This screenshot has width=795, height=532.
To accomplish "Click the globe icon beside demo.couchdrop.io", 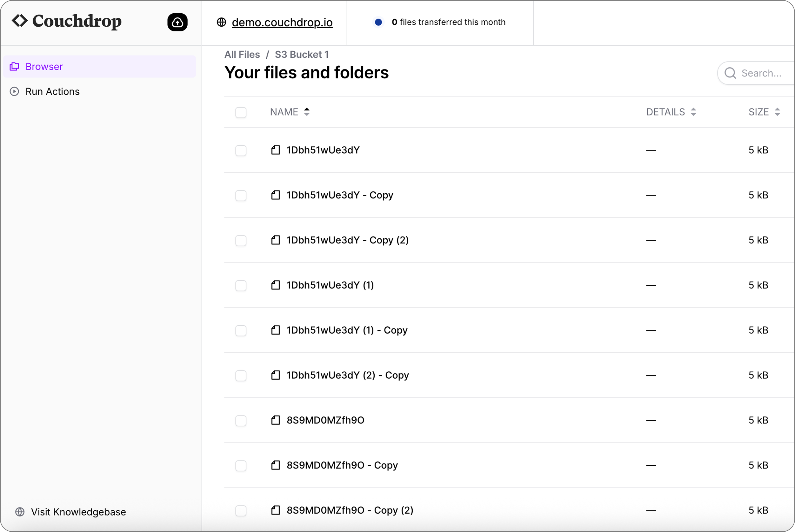I will (x=221, y=23).
